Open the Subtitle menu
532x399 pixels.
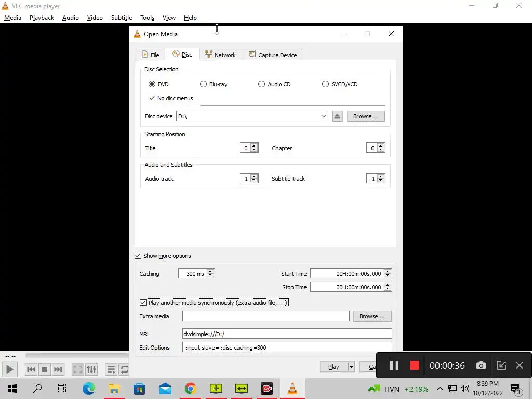122,18
